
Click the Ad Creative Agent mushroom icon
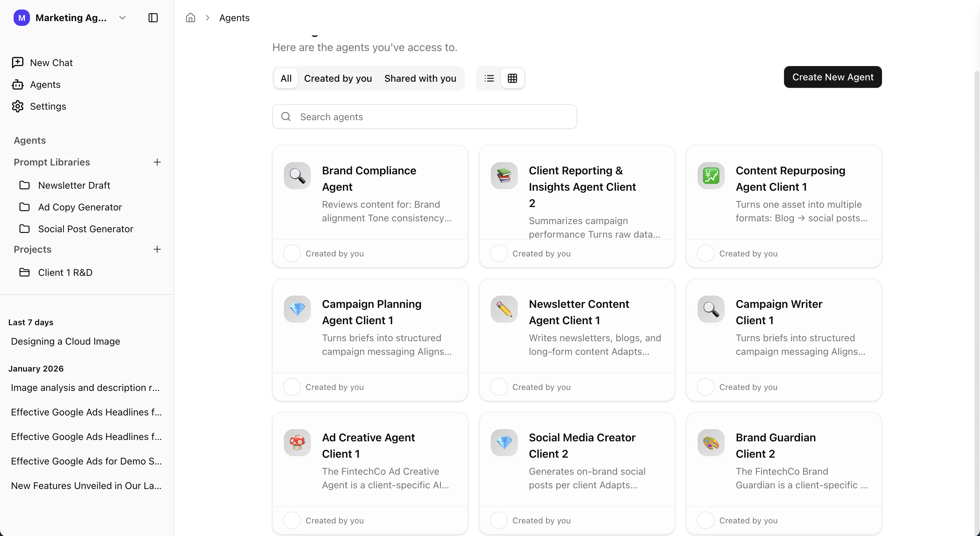[297, 443]
